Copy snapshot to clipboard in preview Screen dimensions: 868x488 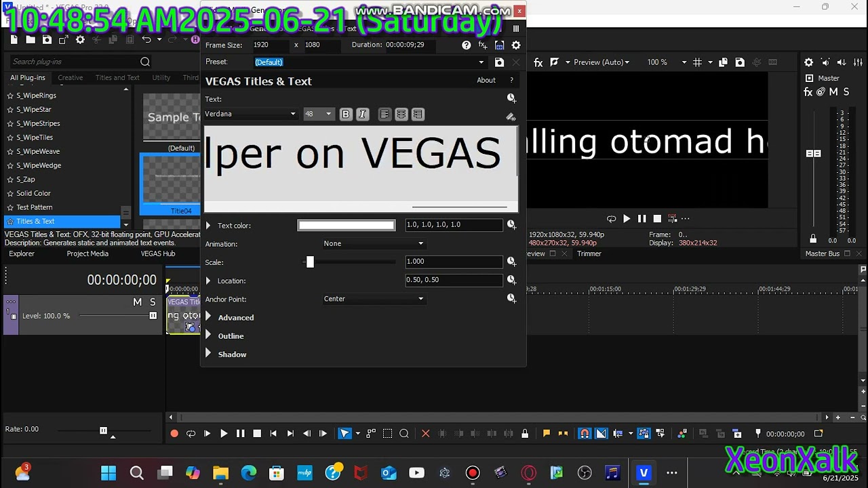click(723, 62)
